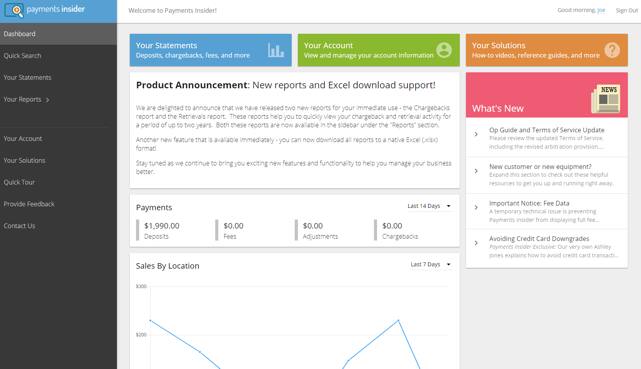Viewport: 641px width, 369px height.
Task: Click the newspaper icon in What's New
Action: coord(606,98)
